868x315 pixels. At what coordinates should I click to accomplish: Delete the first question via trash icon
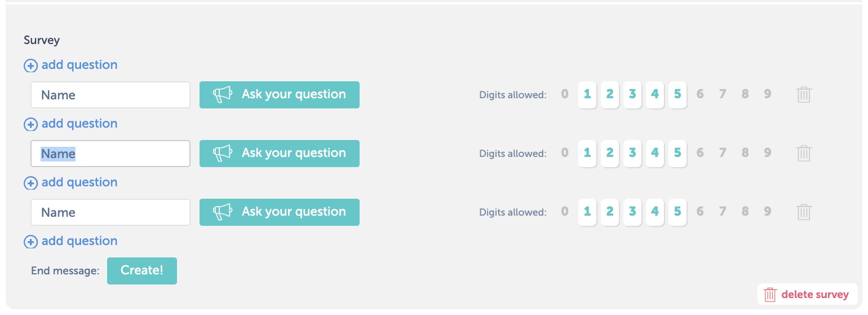point(804,95)
